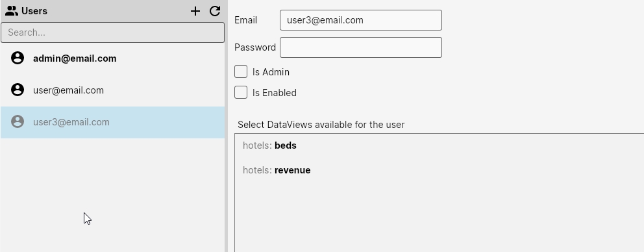Focus the user search box

[112, 32]
